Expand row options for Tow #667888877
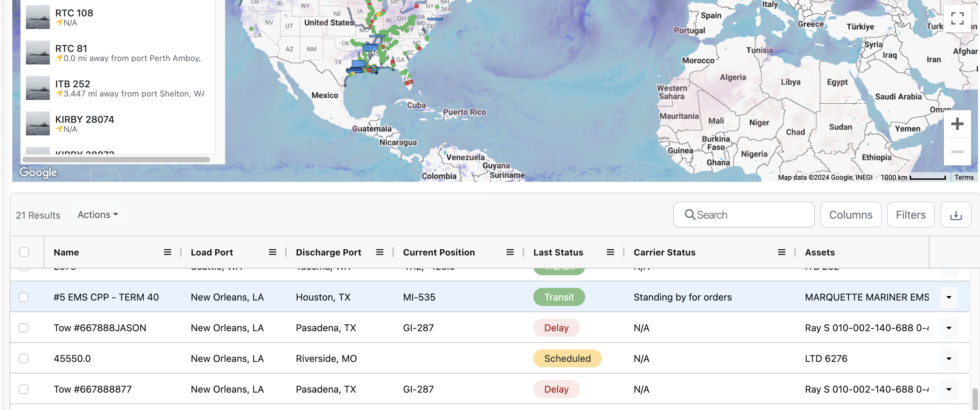Screen dimensions: 980x410 (x=948, y=389)
